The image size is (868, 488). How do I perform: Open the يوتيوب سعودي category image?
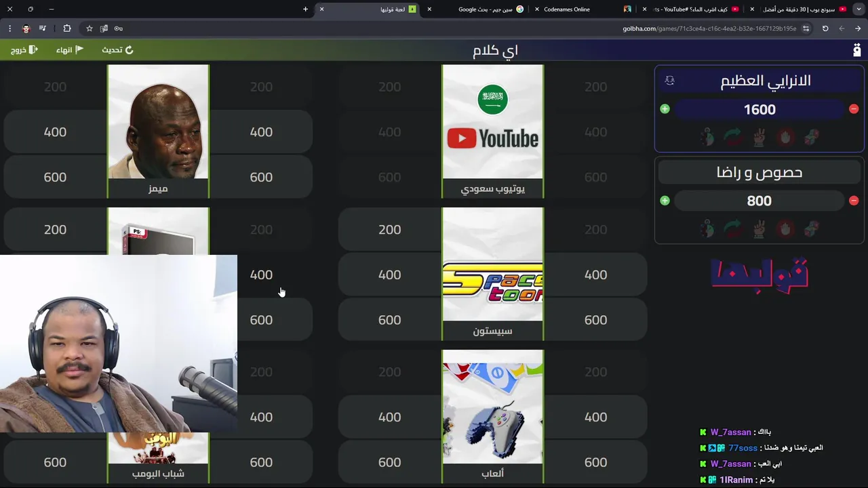(492, 122)
